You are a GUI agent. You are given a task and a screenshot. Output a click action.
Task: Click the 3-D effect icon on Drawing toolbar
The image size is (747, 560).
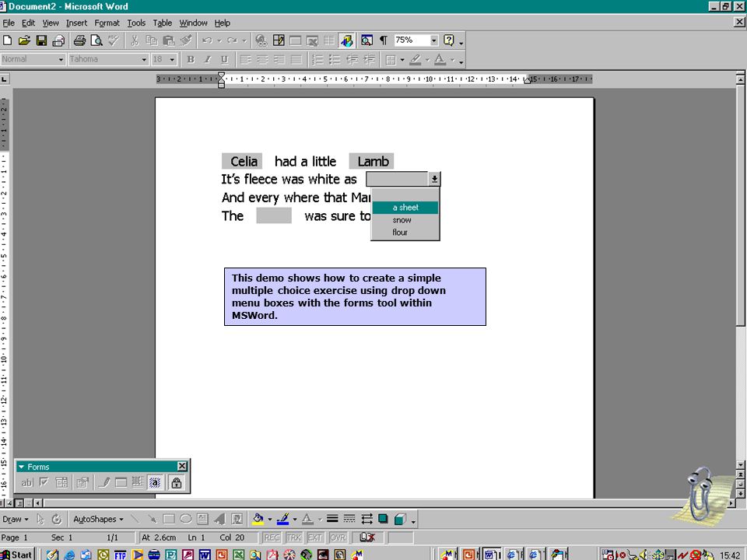coord(400,519)
